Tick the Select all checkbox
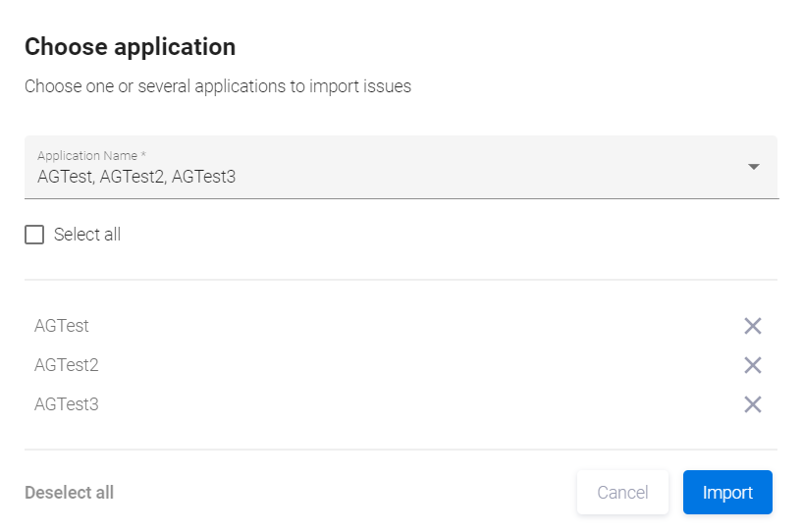The height and width of the screenshot is (532, 803). [34, 235]
